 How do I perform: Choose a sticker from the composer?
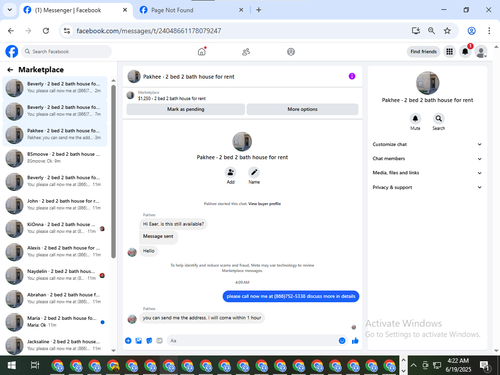coord(149,341)
